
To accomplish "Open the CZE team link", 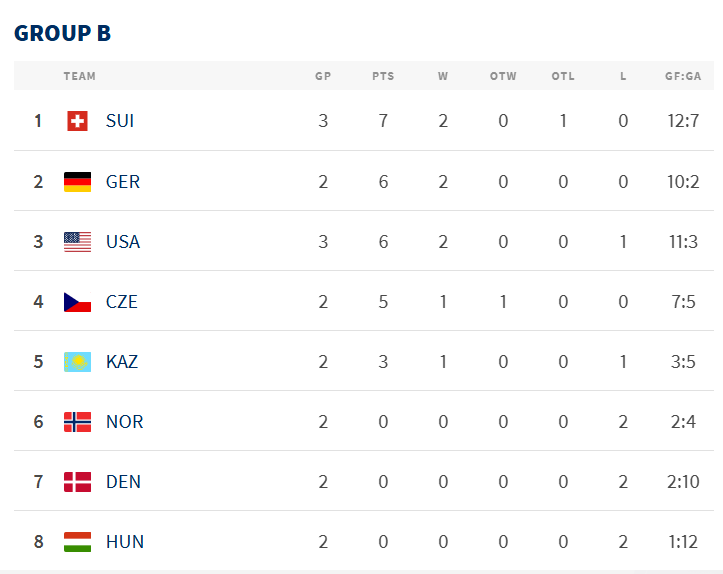I will [122, 302].
